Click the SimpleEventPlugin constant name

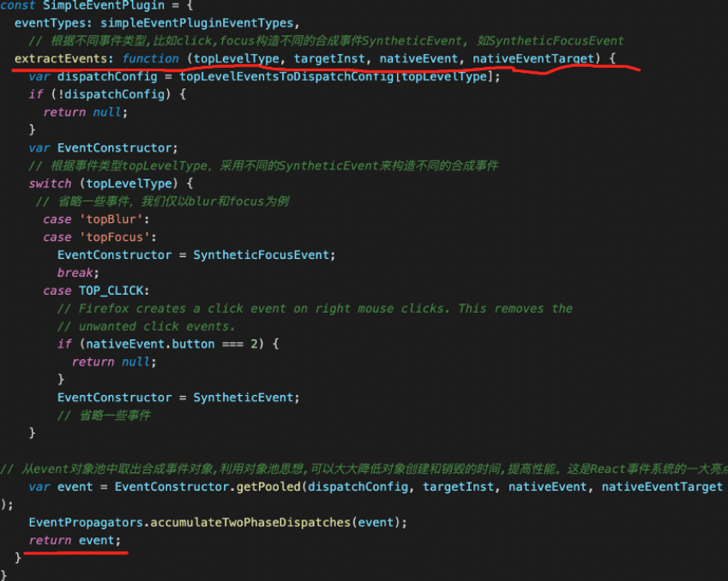click(104, 5)
